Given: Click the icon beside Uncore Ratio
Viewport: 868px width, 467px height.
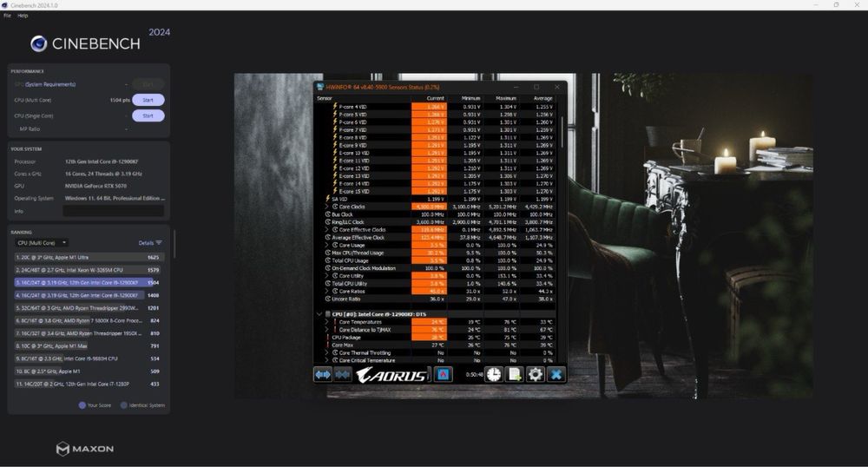Looking at the screenshot, I should click(328, 299).
